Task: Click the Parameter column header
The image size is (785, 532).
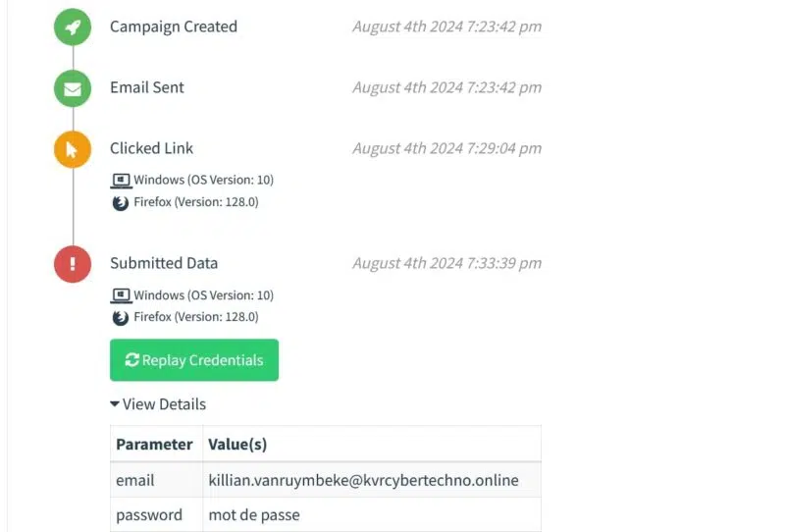Action: coord(154,445)
